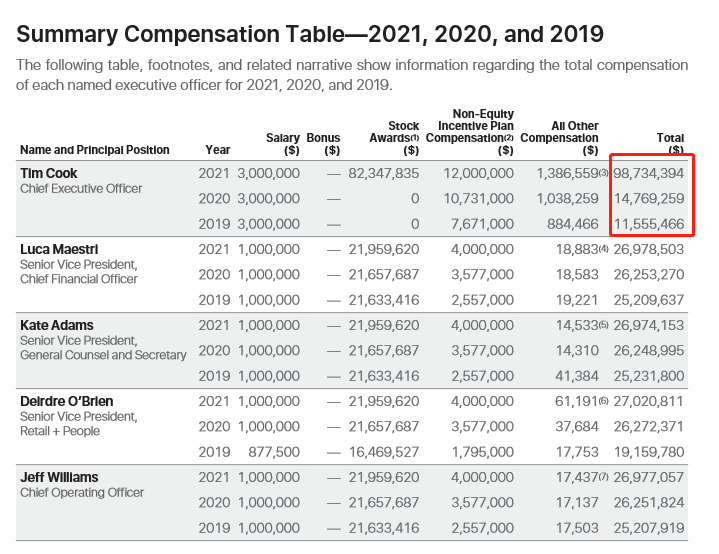
Task: Click 'Retail + People' title text
Action: (x=60, y=431)
